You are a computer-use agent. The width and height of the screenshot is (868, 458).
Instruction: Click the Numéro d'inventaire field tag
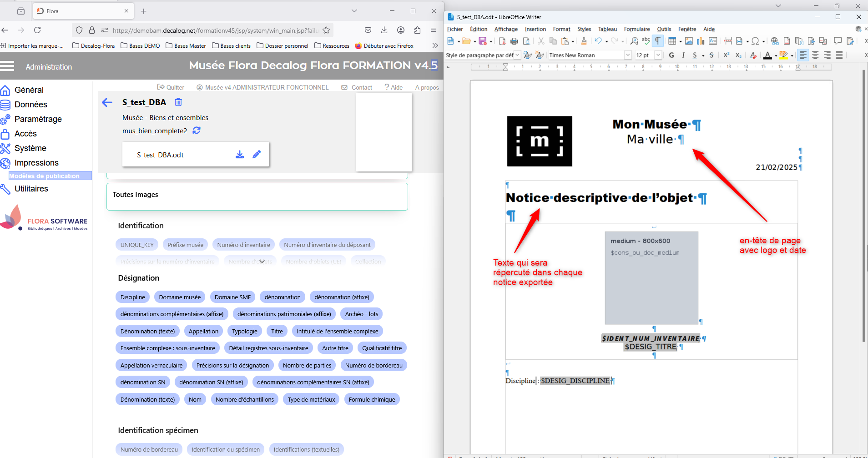point(243,245)
